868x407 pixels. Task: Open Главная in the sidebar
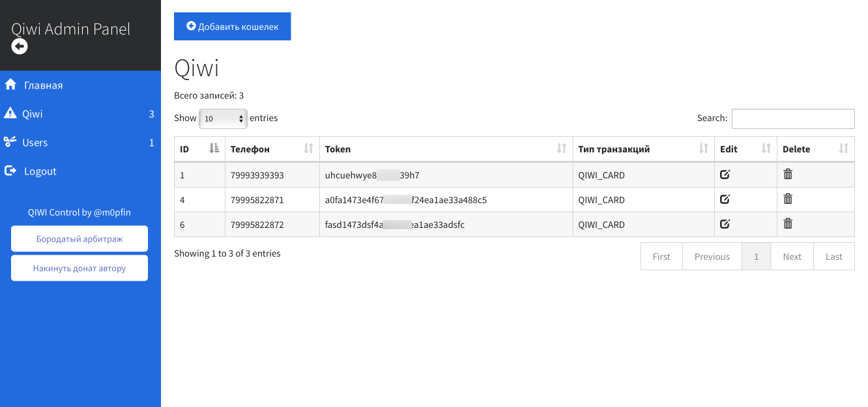coord(80,85)
